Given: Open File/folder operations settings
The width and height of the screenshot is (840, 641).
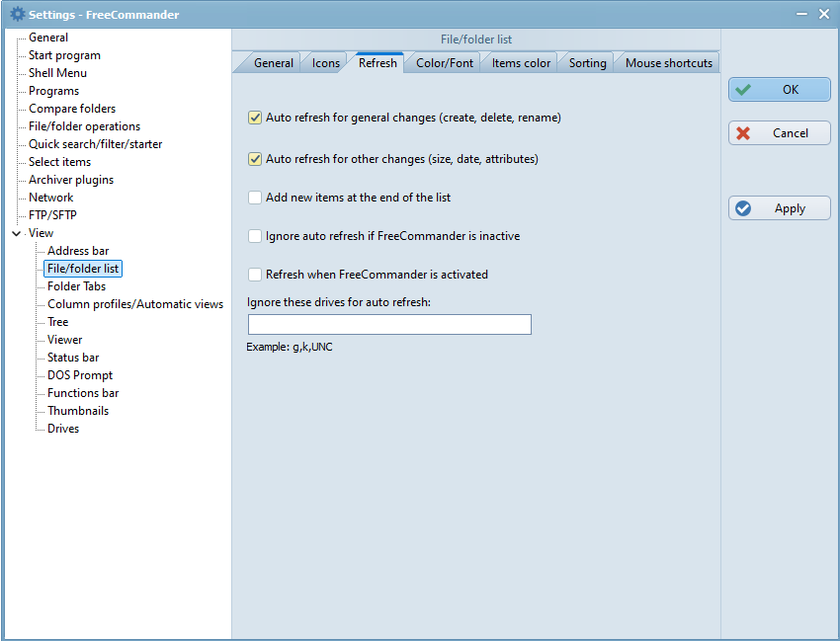Looking at the screenshot, I should click(84, 126).
